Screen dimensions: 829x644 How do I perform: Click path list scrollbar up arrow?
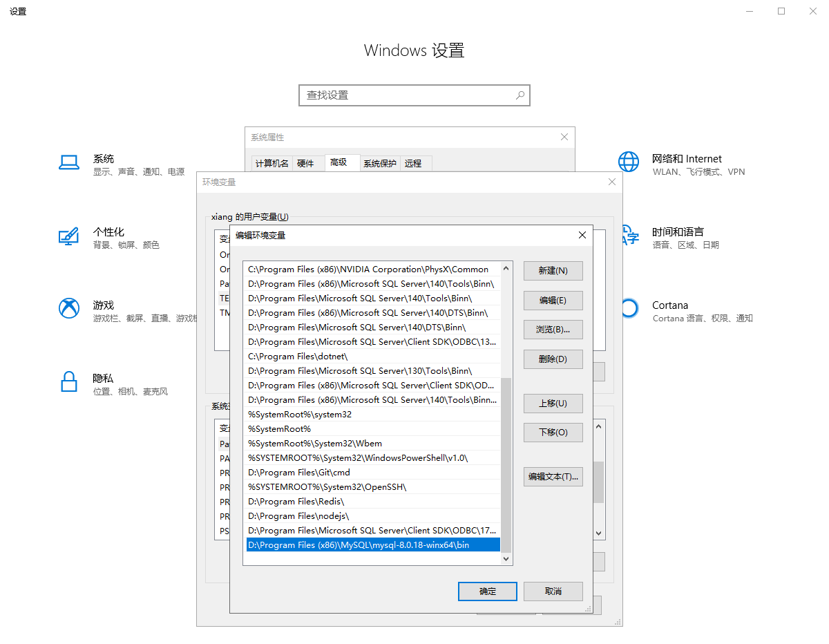[506, 269]
